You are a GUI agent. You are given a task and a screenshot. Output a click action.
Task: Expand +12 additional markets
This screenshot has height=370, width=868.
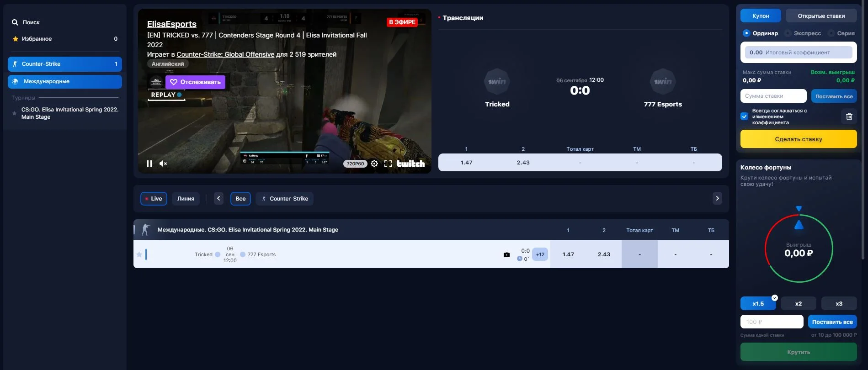coord(540,254)
